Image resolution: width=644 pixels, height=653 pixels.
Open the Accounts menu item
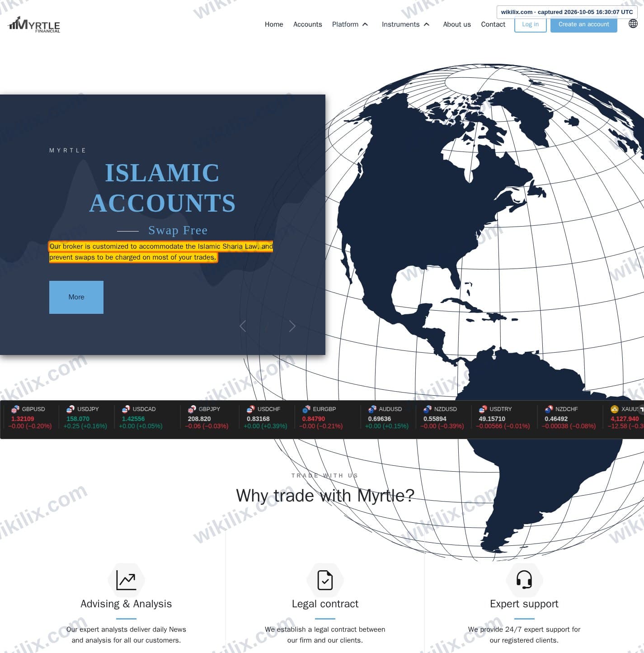(x=307, y=24)
